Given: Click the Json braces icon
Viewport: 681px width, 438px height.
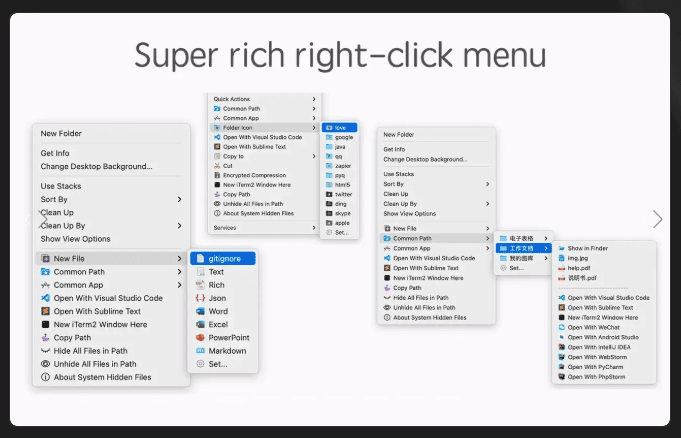Looking at the screenshot, I should 200,298.
